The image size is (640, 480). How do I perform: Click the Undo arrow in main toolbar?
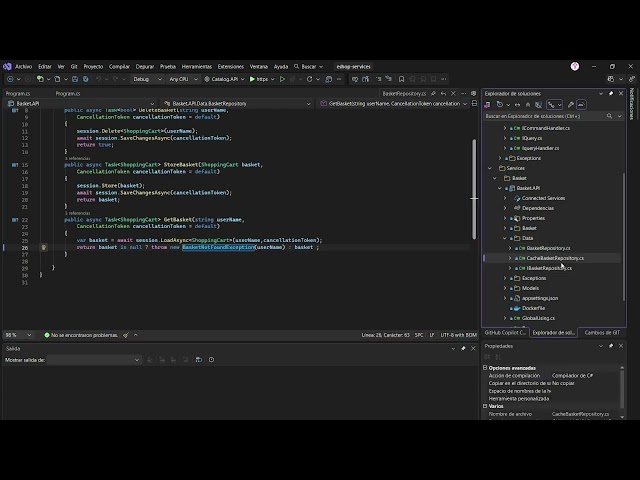click(x=98, y=79)
